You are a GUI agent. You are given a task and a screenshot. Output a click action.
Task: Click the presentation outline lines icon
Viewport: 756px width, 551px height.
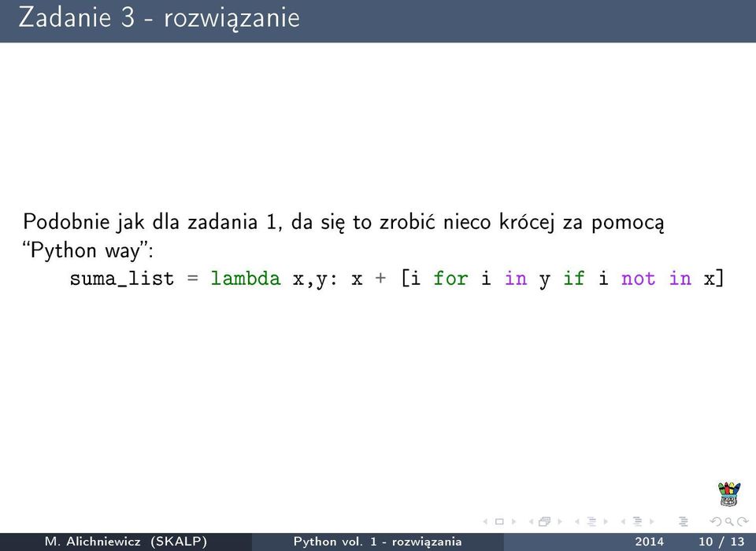click(x=684, y=522)
